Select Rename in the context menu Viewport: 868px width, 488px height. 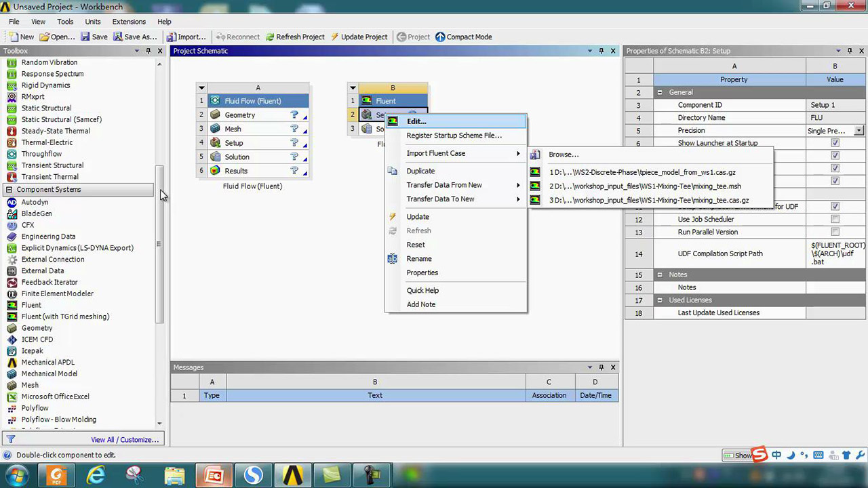[456, 259]
